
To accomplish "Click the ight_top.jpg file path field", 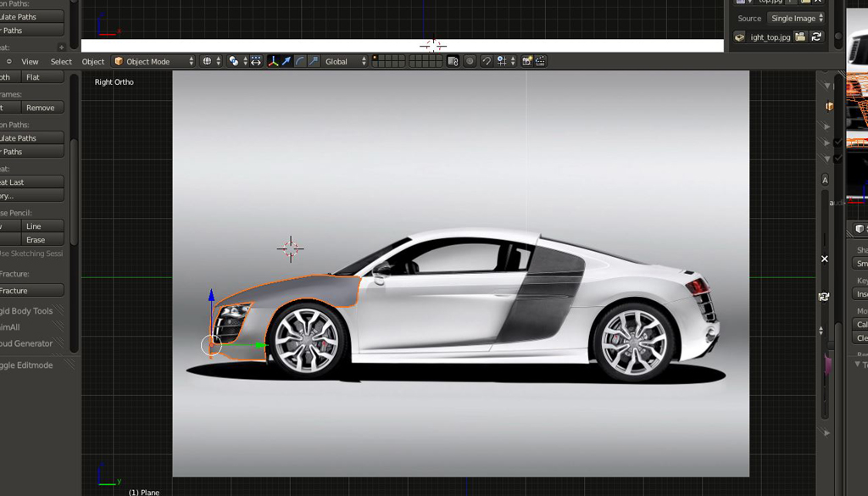I will click(x=770, y=37).
